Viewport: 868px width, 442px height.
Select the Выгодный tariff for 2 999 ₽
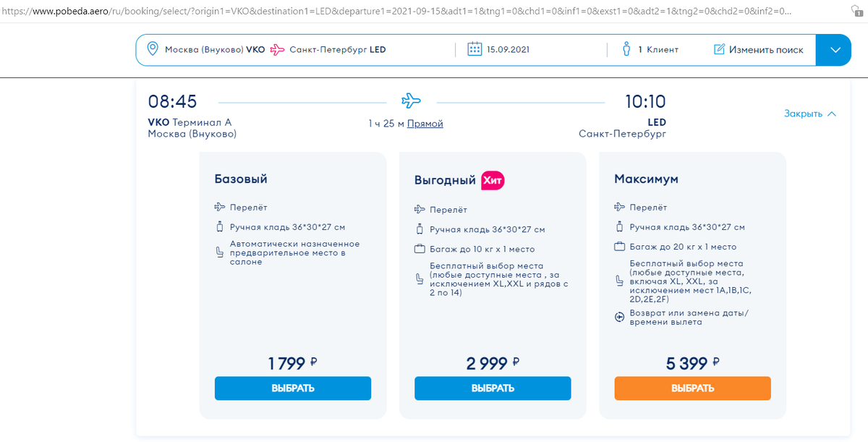click(493, 388)
